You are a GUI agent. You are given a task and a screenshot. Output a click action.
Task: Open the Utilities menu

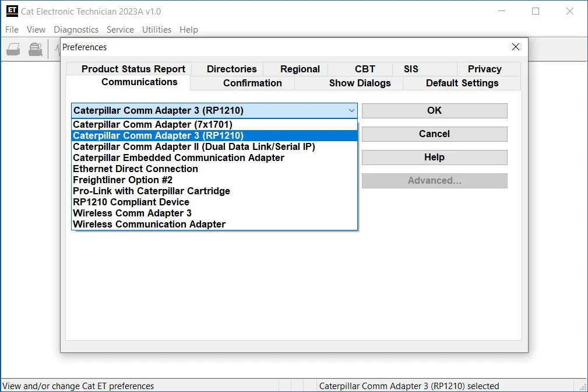(x=157, y=30)
